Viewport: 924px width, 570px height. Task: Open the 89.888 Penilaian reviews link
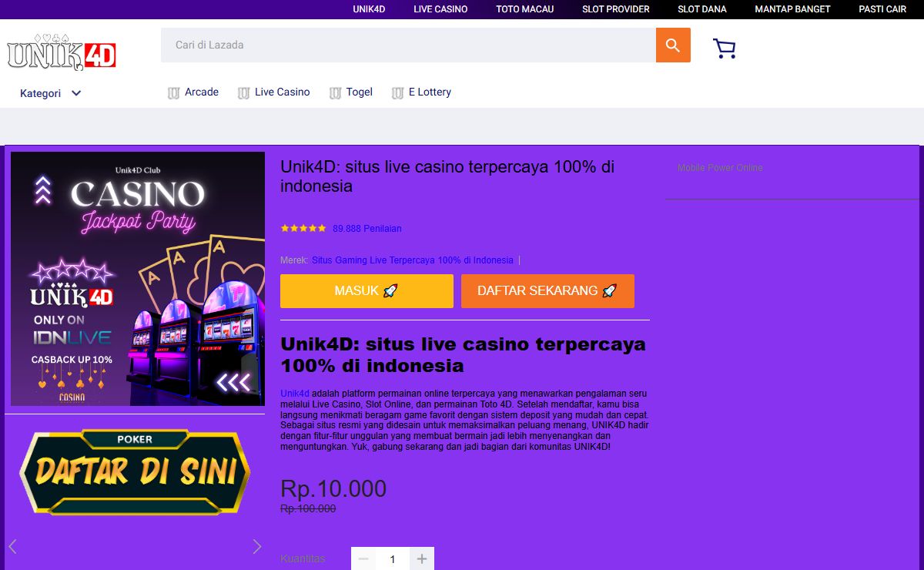[x=367, y=229]
